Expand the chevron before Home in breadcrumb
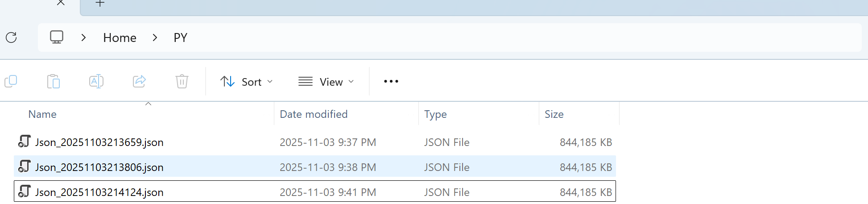Viewport: 868px width, 204px height. coord(83,37)
